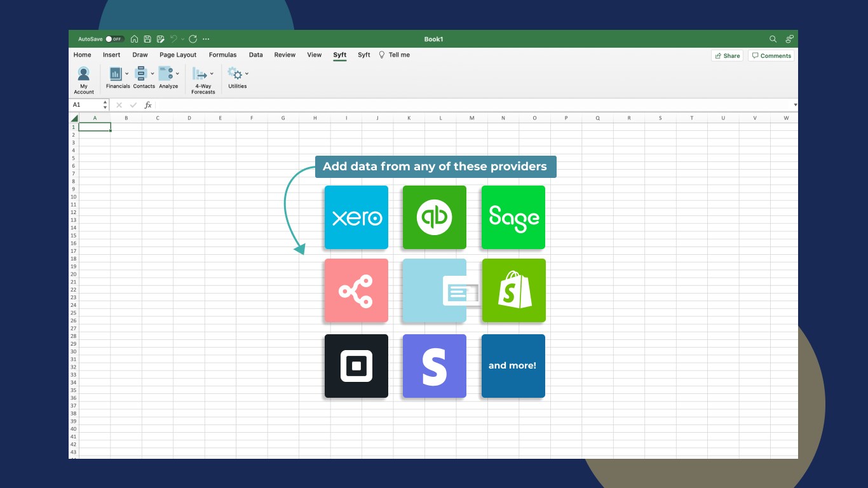The image size is (868, 488).
Task: Open the undo history dropdown arrow
Action: (x=182, y=39)
